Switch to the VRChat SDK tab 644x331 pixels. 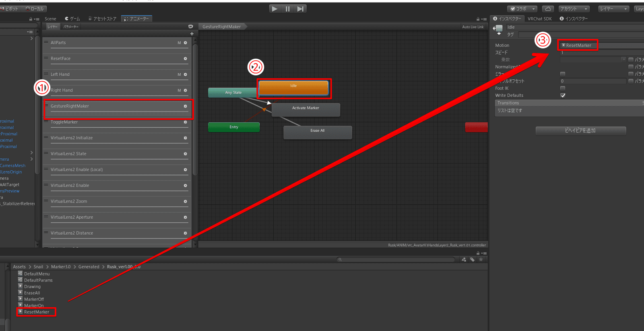(539, 19)
